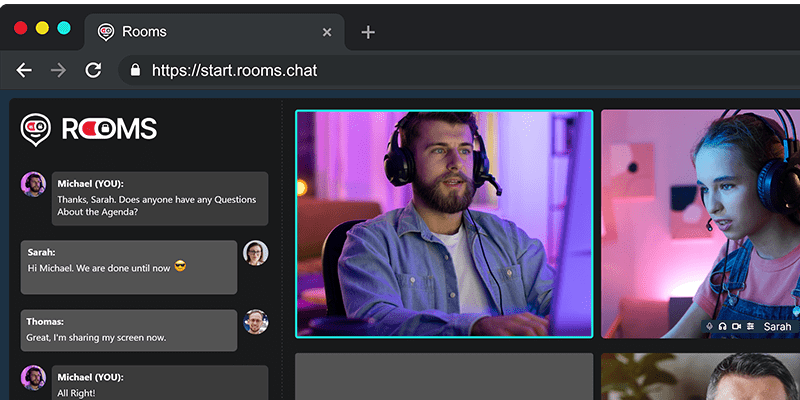Click the microphone icon on Sarah's video

click(x=709, y=326)
